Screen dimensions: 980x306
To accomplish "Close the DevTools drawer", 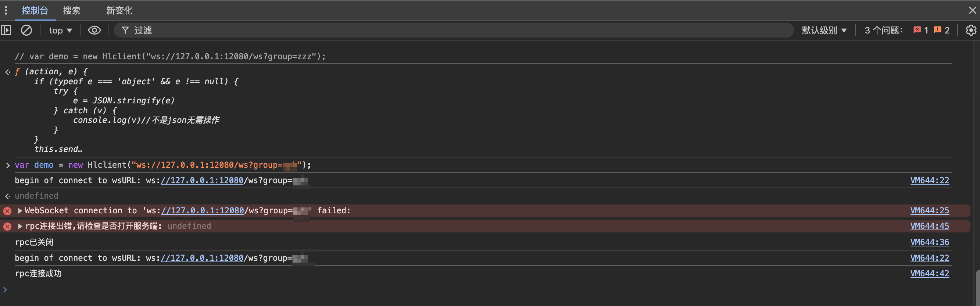I will (972, 10).
